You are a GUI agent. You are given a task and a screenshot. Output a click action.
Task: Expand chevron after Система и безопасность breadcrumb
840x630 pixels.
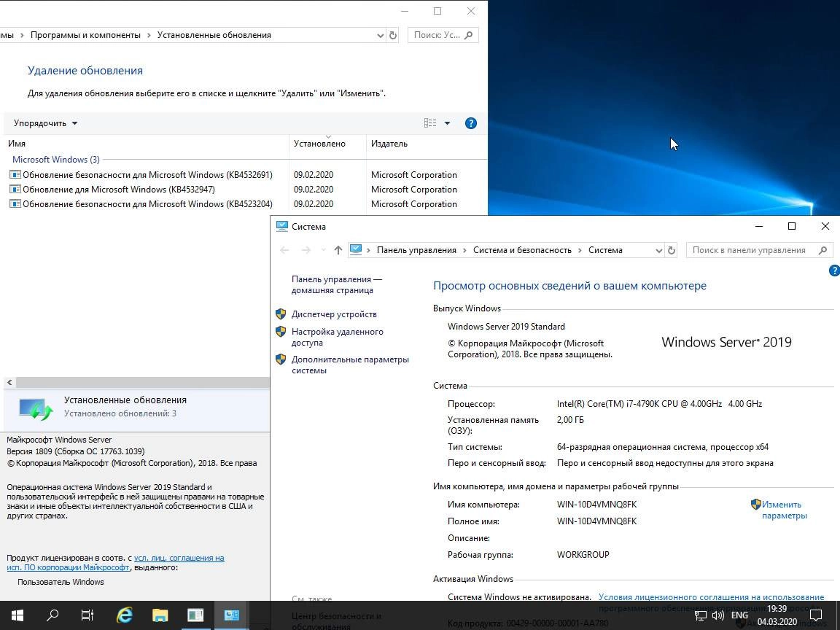pos(580,250)
